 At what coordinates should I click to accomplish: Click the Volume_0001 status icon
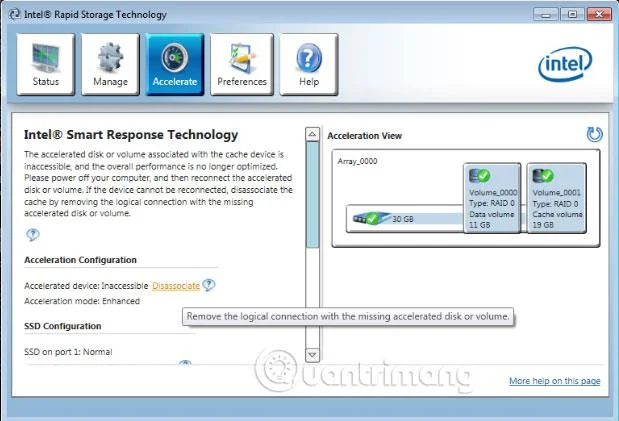coord(543,176)
